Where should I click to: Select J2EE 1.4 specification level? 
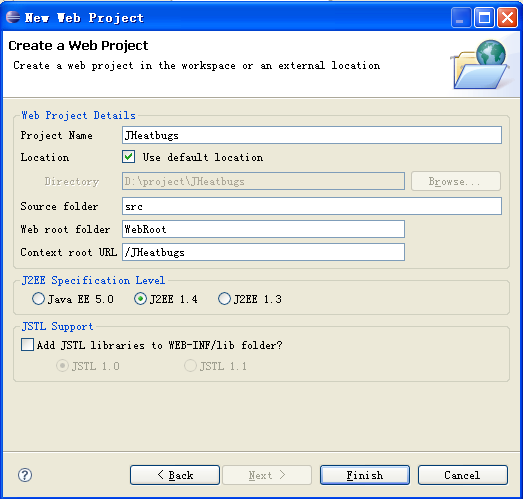[140, 299]
